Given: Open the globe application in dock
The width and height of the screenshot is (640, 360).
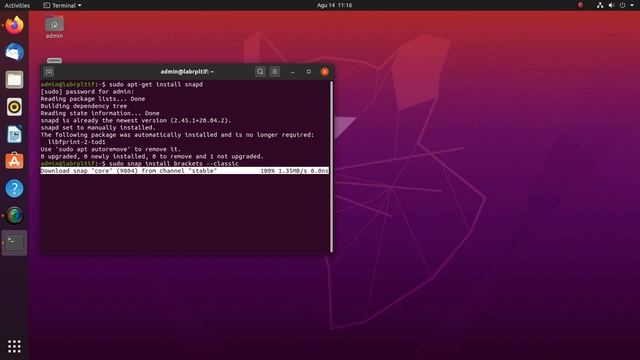Looking at the screenshot, I should [x=14, y=216].
